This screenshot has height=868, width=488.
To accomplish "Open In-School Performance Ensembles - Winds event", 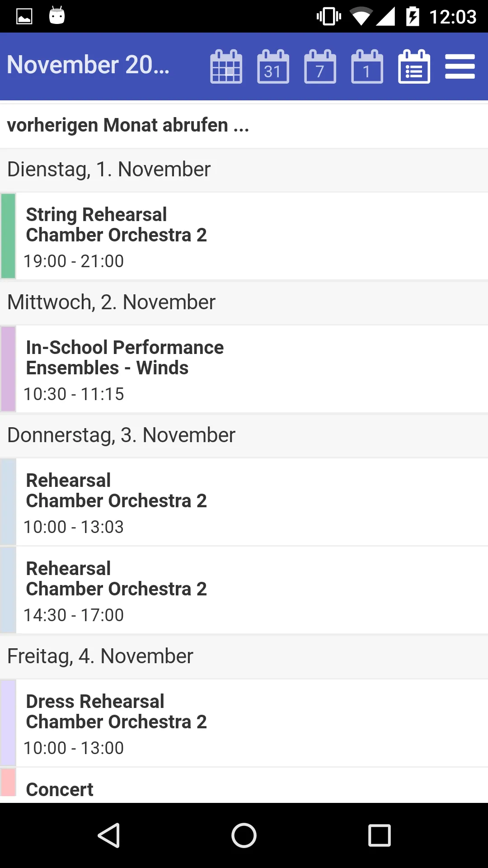I will point(244,369).
